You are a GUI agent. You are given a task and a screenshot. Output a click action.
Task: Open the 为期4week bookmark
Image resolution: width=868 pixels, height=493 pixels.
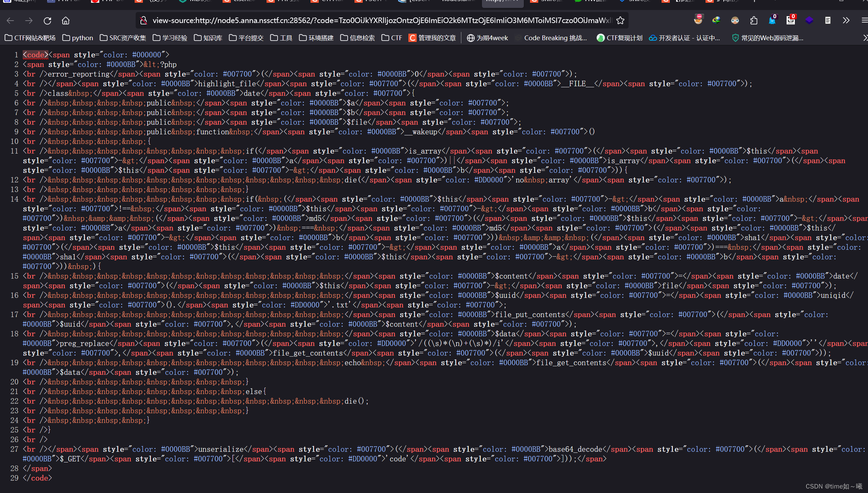[487, 38]
